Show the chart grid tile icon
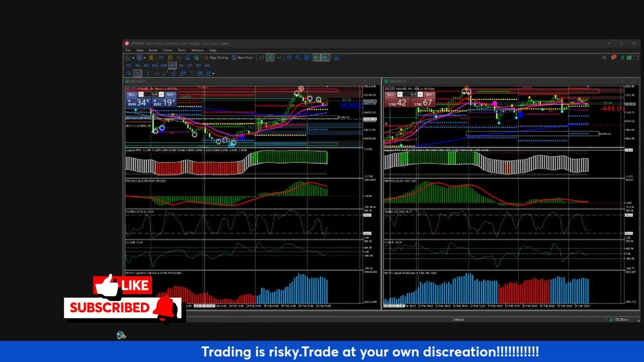This screenshot has width=644, height=362. click(307, 58)
